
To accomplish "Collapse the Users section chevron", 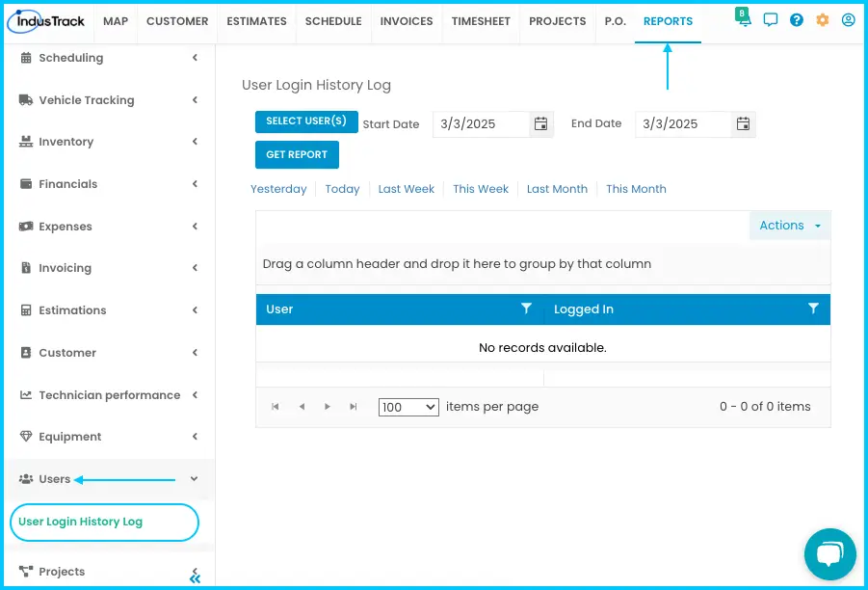I will [194, 478].
